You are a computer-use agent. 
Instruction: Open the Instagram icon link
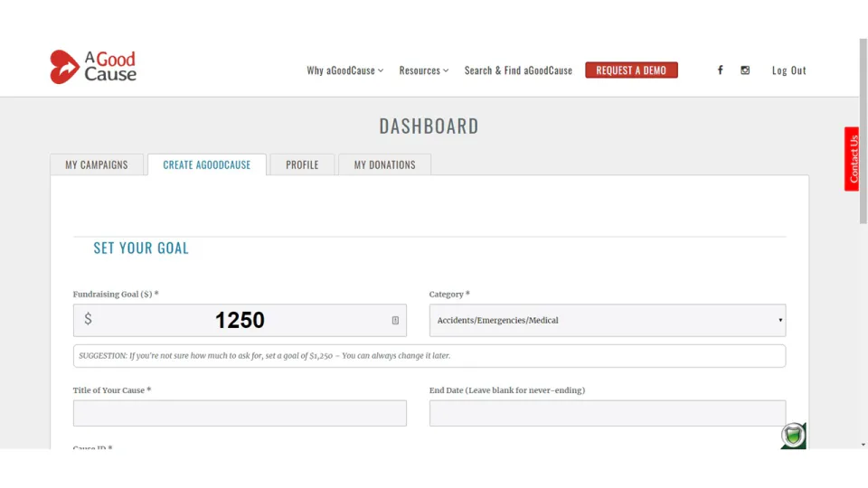[x=745, y=70]
